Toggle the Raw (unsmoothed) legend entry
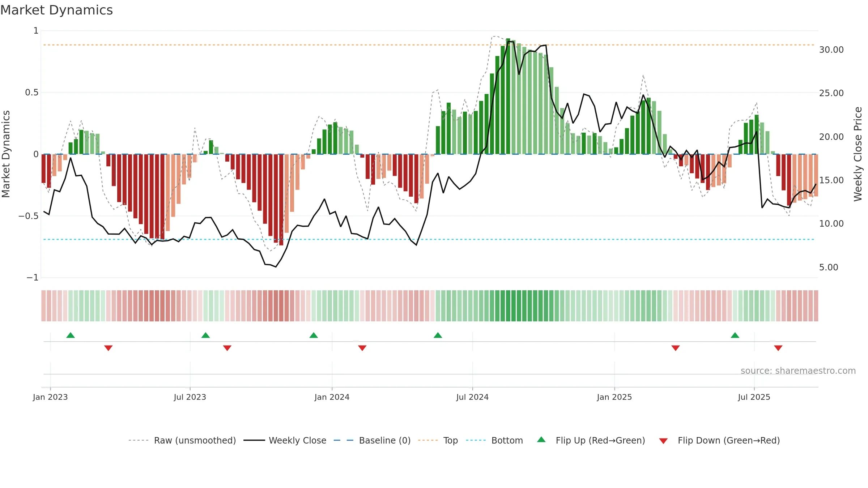868x488 pixels. [182, 440]
